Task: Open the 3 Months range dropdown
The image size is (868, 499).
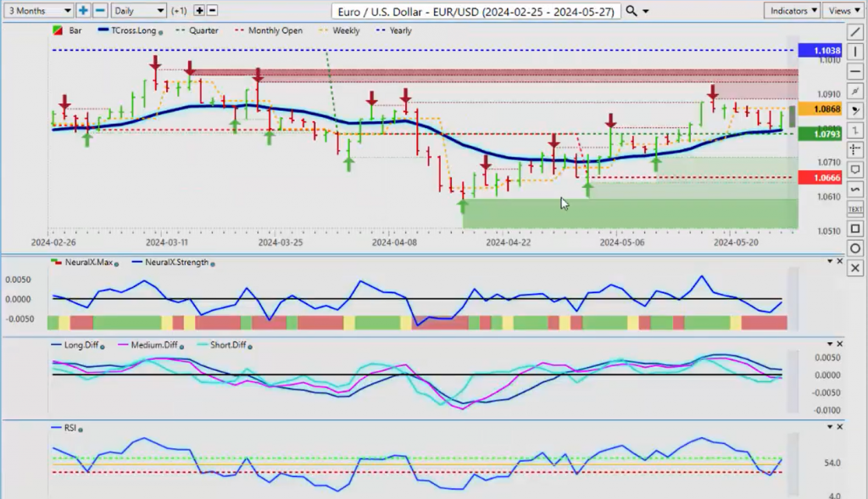Action: click(x=37, y=11)
